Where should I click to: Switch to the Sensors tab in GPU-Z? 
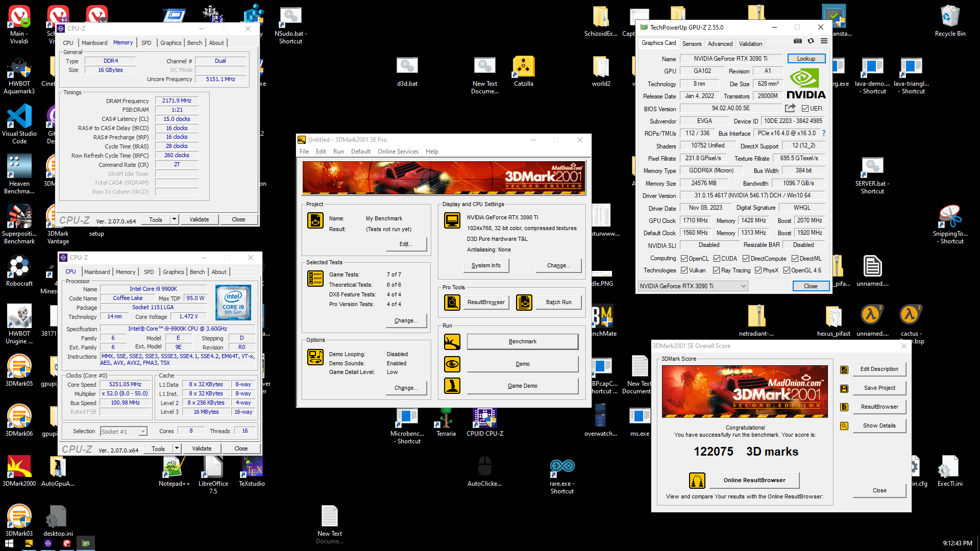click(692, 44)
